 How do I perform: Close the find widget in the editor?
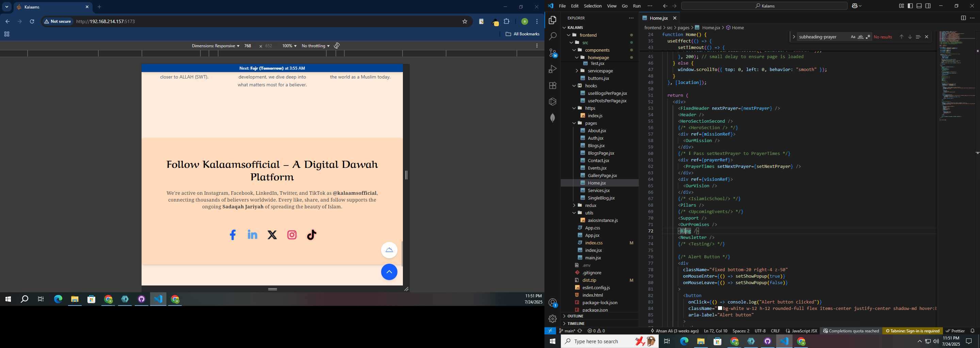(927, 37)
